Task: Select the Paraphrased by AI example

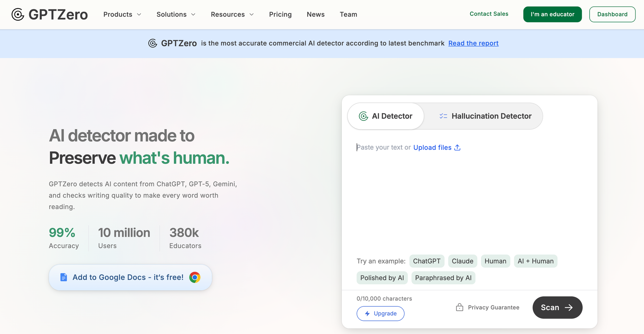Action: 443,278
